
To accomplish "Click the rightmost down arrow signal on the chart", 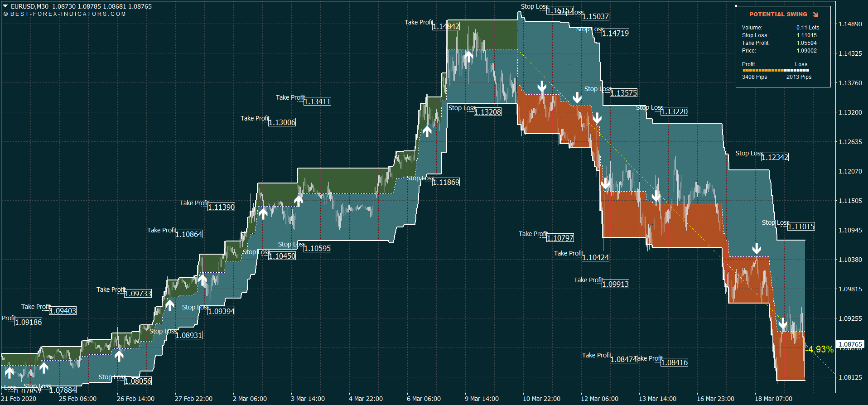I will (x=782, y=323).
